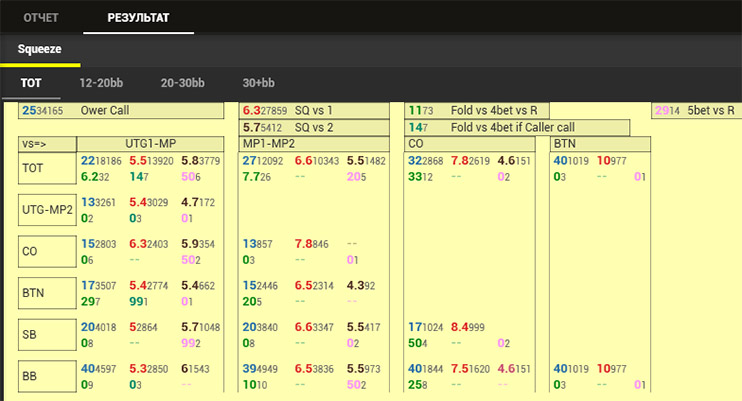Image resolution: width=742 pixels, height=401 pixels.
Task: Click TOT row value 7.8 with 2619 samples
Action: [470, 161]
